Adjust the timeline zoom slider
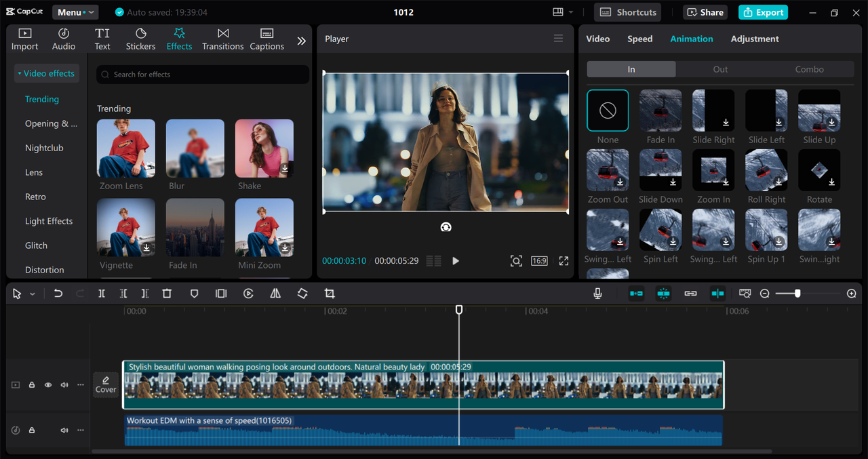 point(797,294)
